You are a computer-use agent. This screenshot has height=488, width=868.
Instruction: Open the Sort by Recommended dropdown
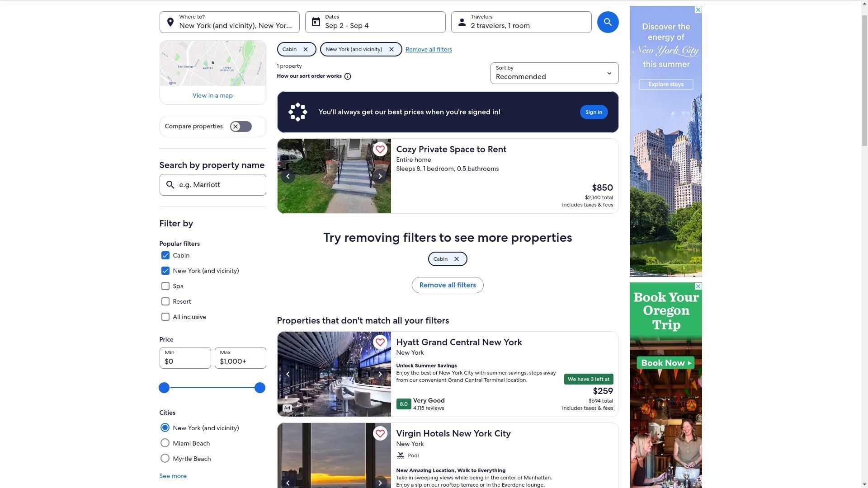pos(554,73)
